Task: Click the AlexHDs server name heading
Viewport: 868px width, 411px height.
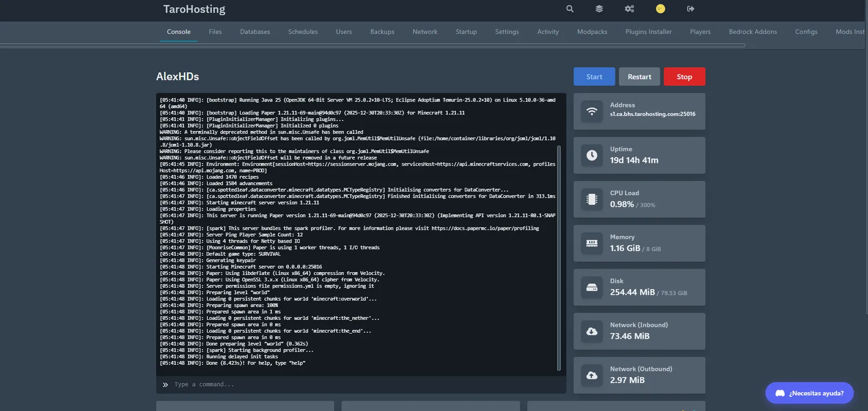Action: (177, 77)
